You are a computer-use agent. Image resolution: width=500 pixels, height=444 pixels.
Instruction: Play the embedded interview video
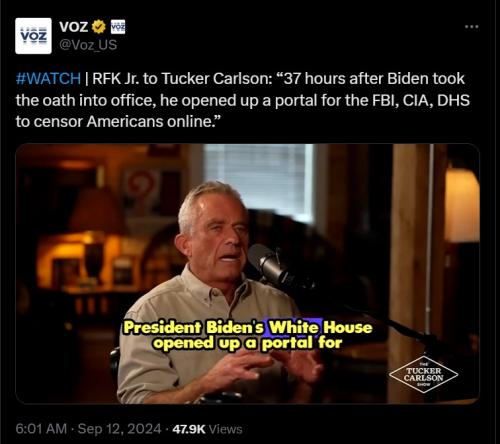coord(247,274)
